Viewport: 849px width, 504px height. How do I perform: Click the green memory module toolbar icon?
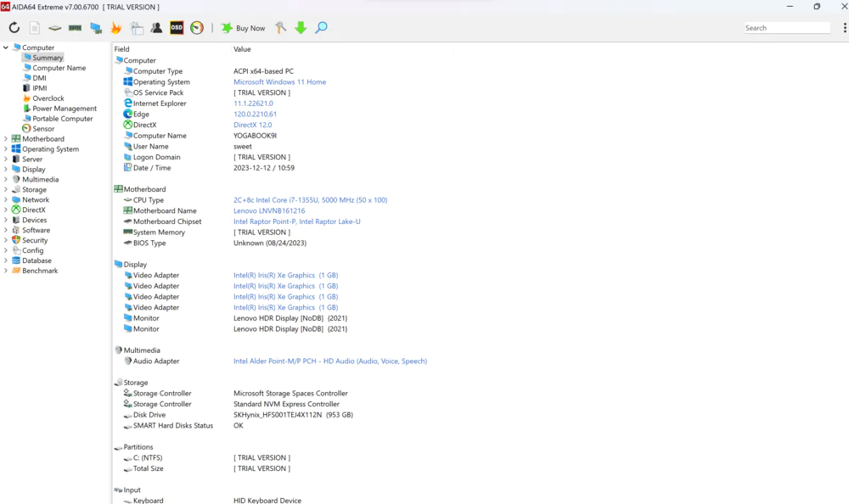pyautogui.click(x=76, y=28)
